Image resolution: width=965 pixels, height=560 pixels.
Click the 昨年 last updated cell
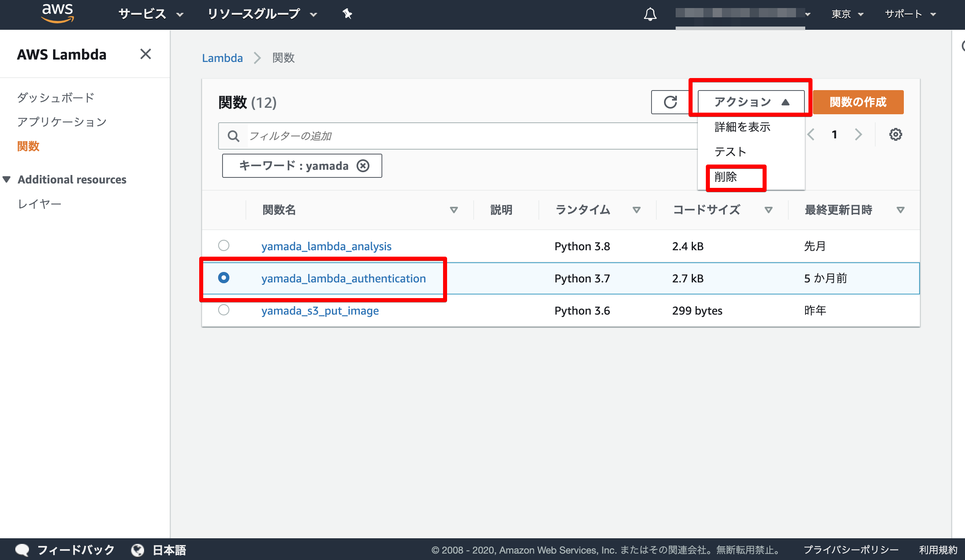click(815, 311)
